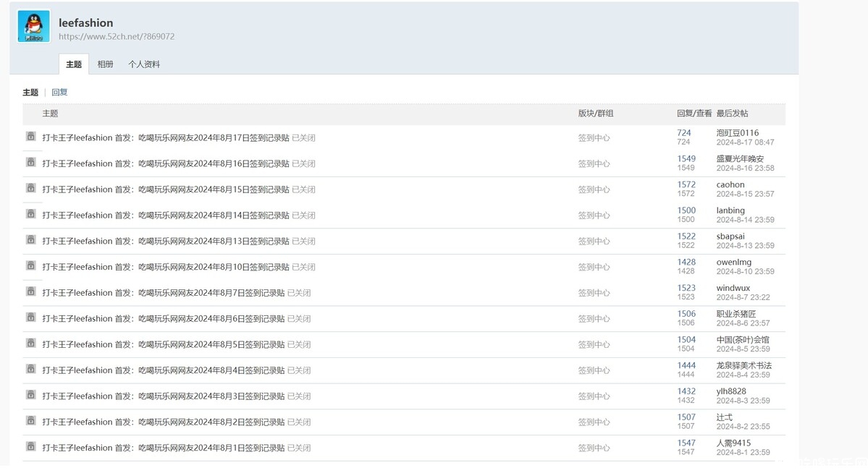Screen dimensions: 868x473
Task: Open last poster 泡可豆0116 profile
Action: (738, 133)
